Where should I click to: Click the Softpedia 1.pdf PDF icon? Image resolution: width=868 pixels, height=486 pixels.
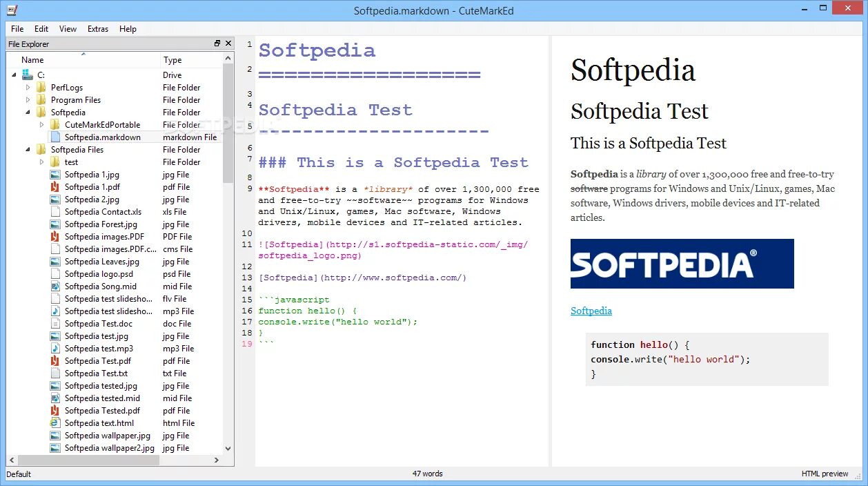coord(55,187)
